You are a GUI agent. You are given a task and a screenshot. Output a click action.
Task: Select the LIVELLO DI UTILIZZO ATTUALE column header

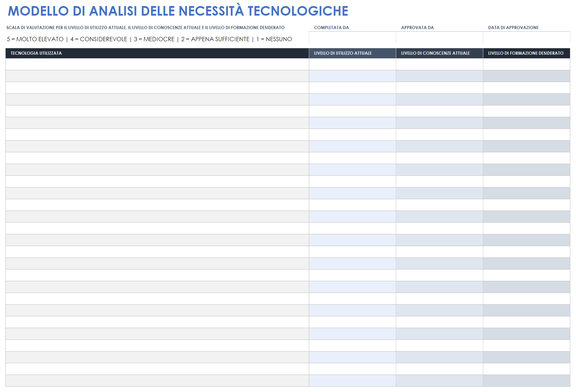352,53
